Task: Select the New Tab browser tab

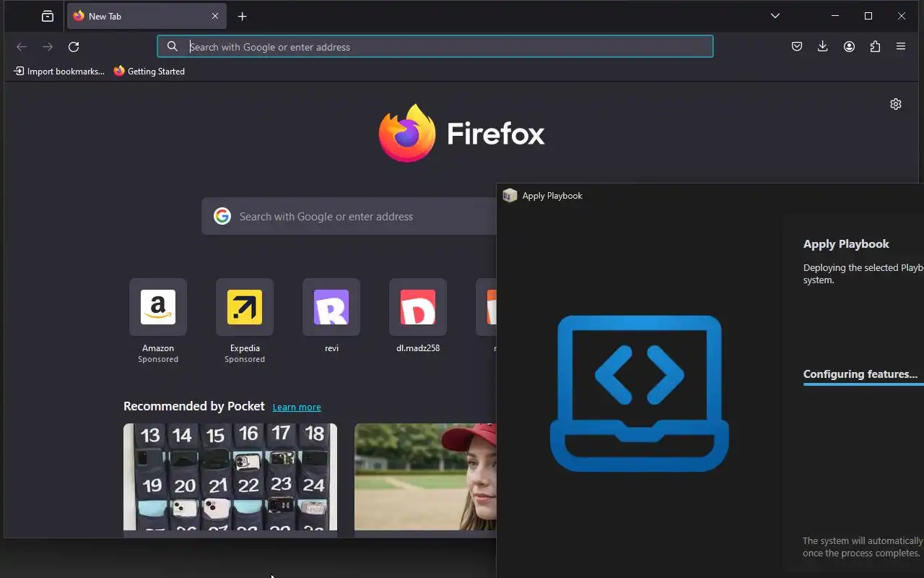Action: pyautogui.click(x=147, y=16)
